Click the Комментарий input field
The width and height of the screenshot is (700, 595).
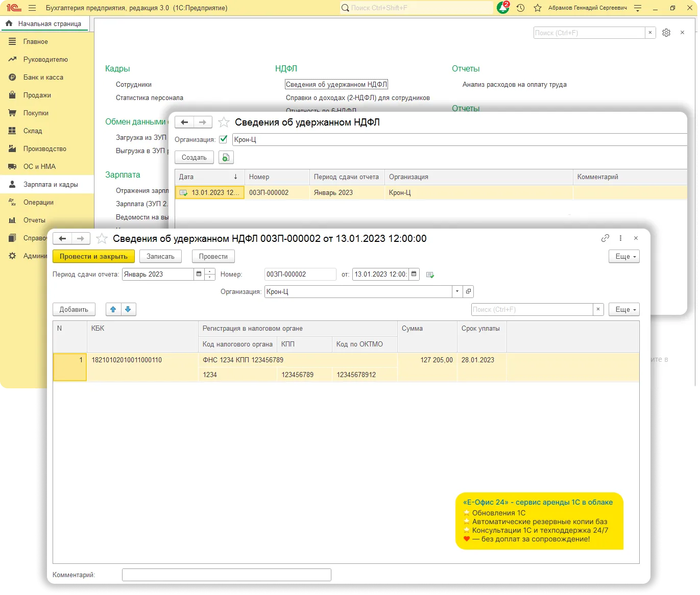click(x=226, y=575)
